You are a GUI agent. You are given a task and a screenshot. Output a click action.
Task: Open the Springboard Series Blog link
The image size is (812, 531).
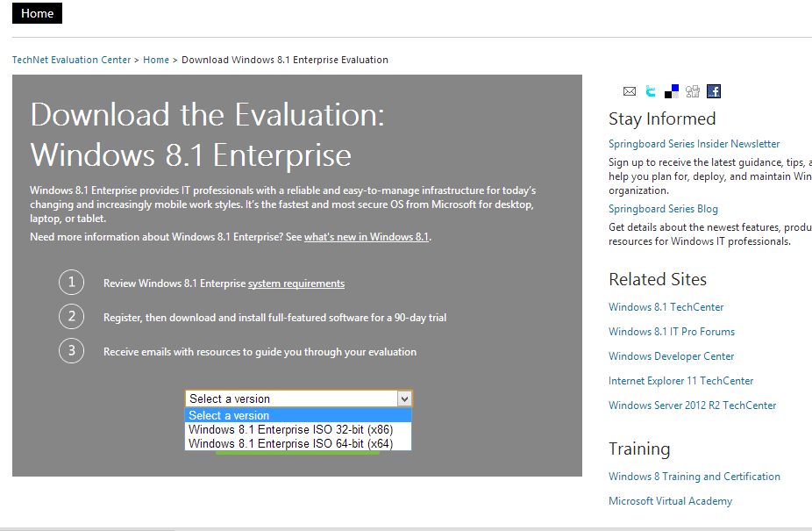(x=663, y=209)
